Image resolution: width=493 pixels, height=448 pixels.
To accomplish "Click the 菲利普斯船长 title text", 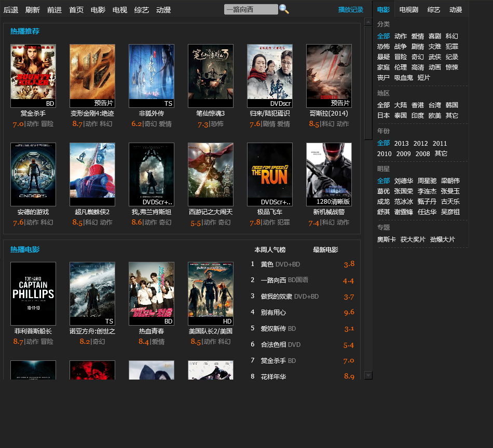I will point(33,331).
